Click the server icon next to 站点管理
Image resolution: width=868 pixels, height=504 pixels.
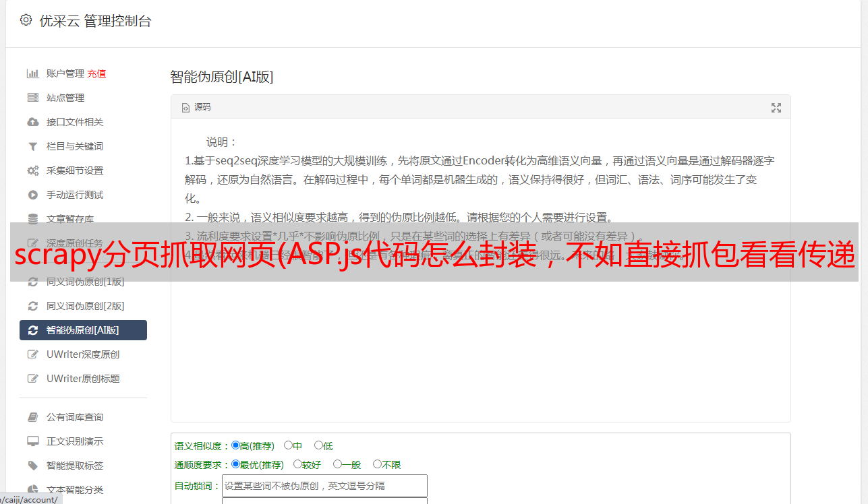click(x=32, y=98)
